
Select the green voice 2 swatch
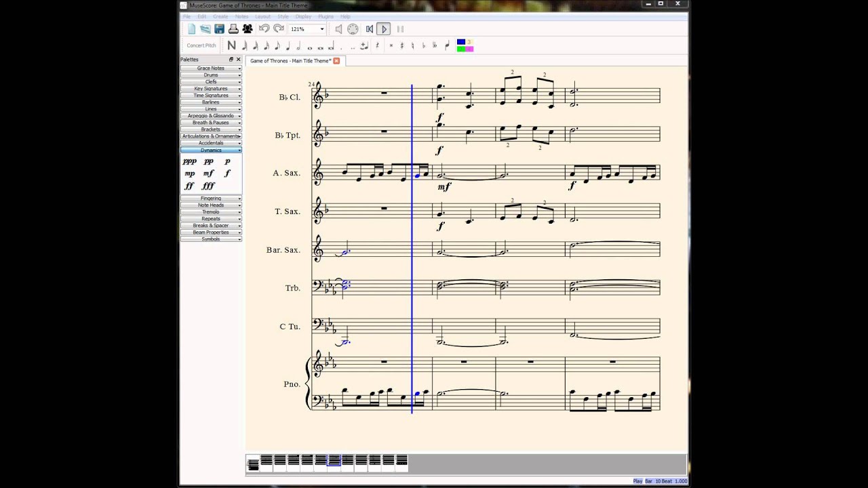click(461, 49)
